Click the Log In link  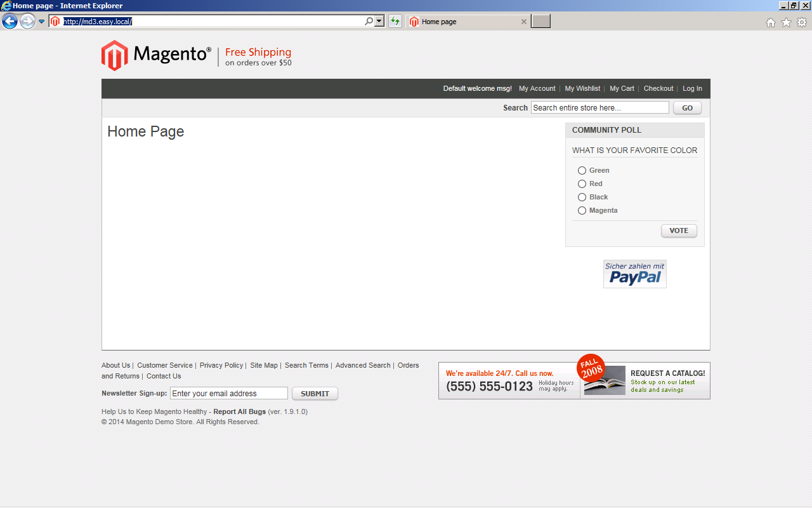coord(692,88)
